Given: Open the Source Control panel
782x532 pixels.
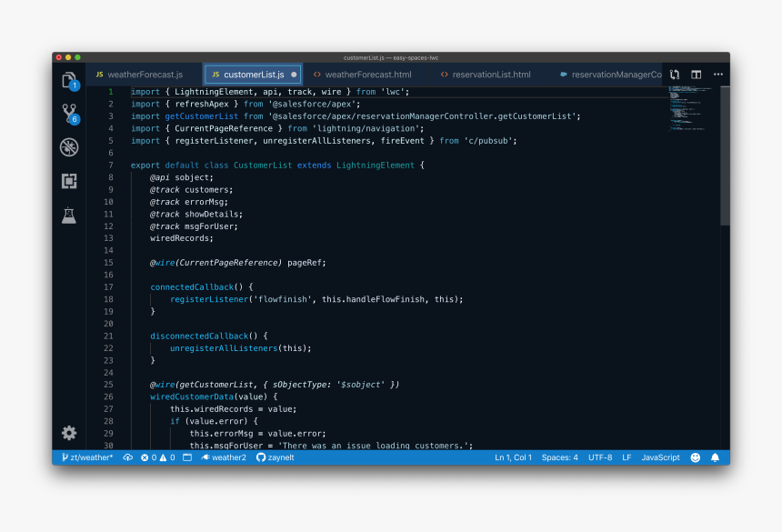Looking at the screenshot, I should [69, 114].
